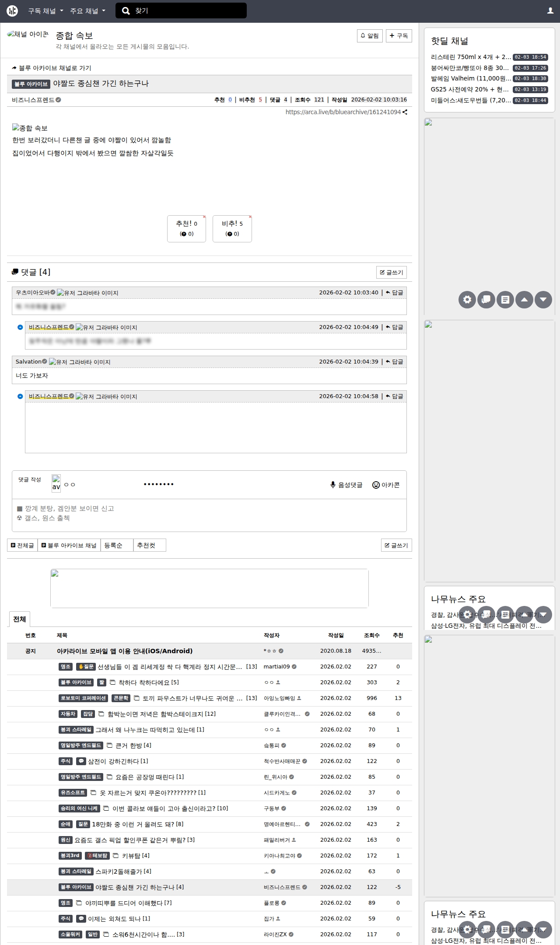Click 답글 on the 10:04:49 비즈니스프렌드 comment
Viewport: 560px width, 945px height.
pos(395,327)
